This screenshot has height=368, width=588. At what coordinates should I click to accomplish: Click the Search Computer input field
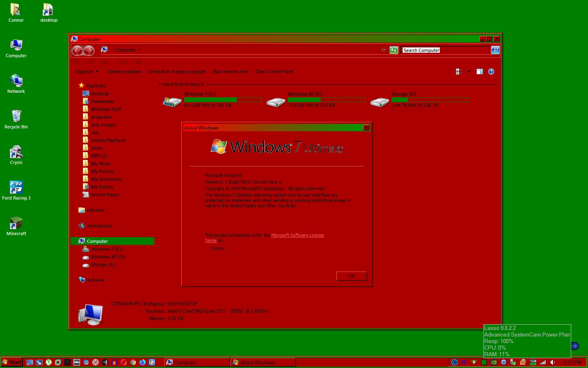(446, 50)
